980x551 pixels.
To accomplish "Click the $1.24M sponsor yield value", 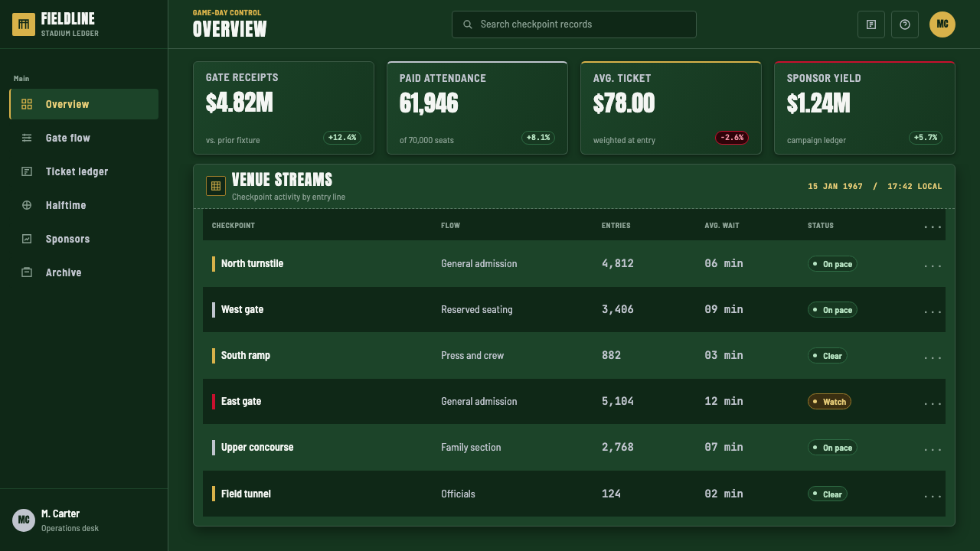I will coord(818,103).
